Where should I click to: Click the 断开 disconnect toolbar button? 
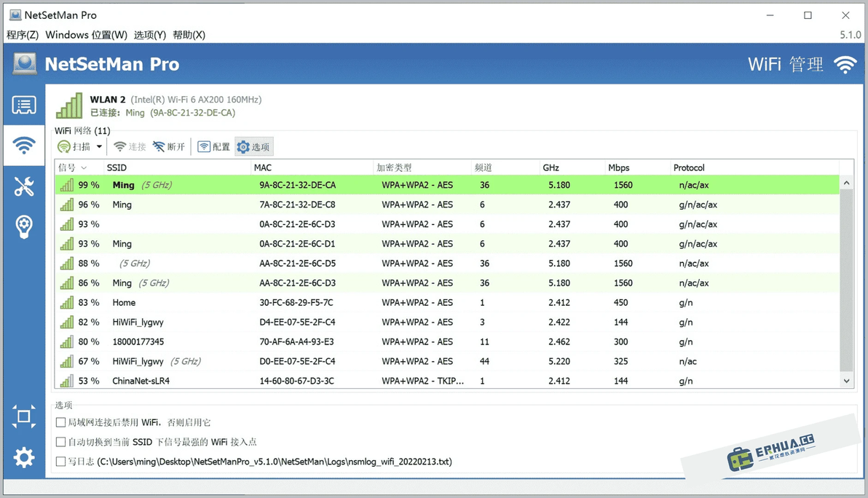(x=169, y=146)
